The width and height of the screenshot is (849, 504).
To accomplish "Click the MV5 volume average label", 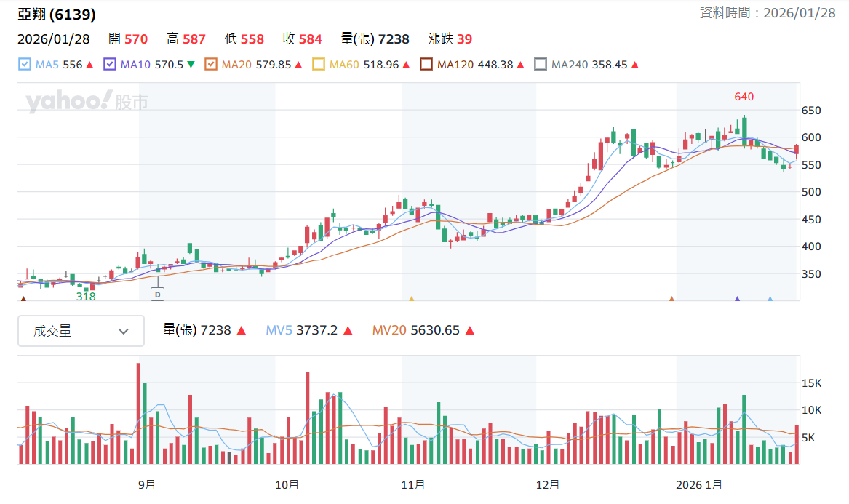I will (x=279, y=330).
